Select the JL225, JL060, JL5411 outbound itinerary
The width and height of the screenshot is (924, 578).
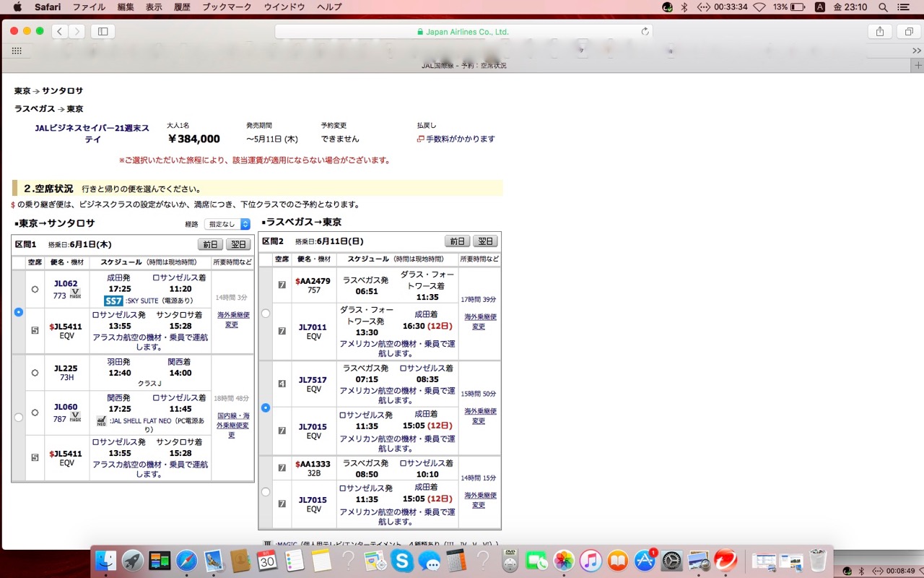(19, 417)
